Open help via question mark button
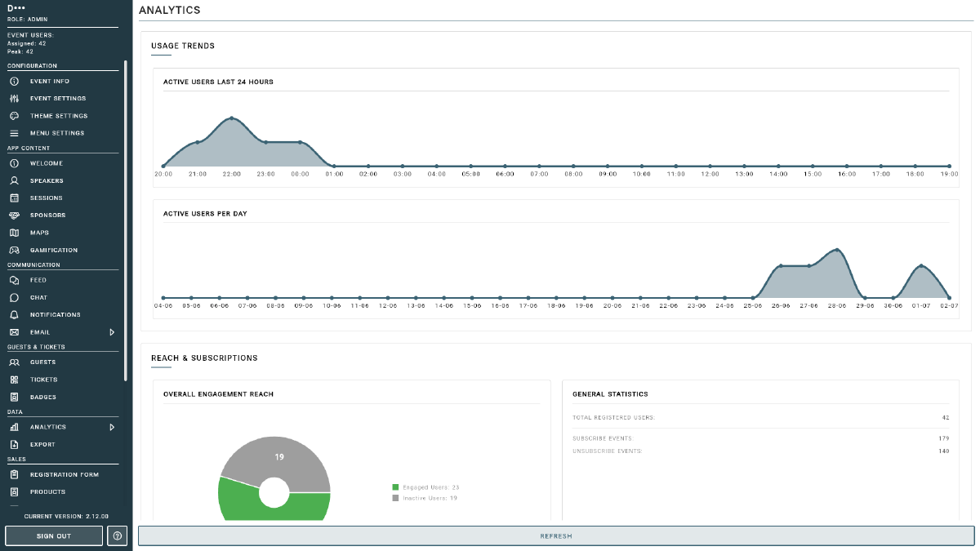The image size is (980, 551). click(x=117, y=535)
